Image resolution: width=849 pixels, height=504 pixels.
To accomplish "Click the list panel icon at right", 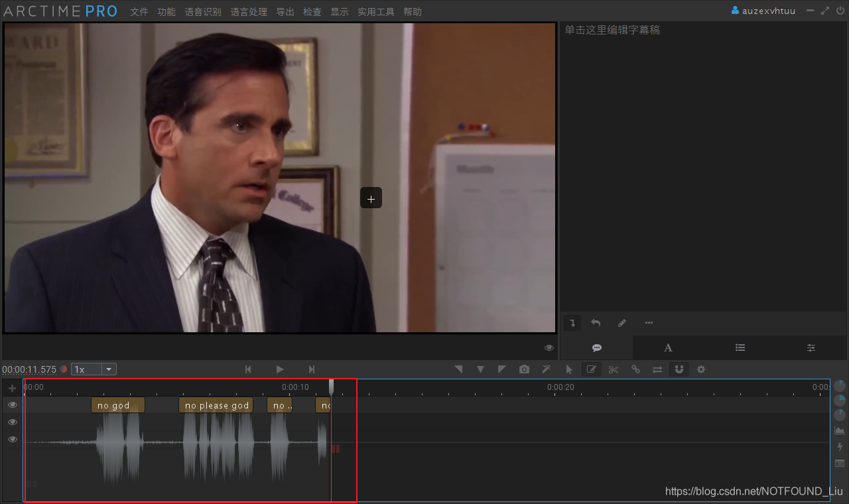I will pyautogui.click(x=840, y=463).
